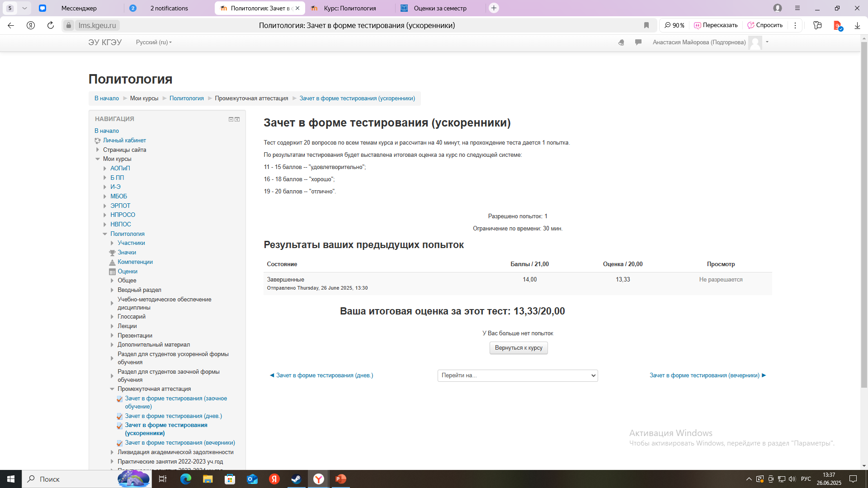Launch Microsoft Edge from taskbar
This screenshot has height=488, width=868.
[186, 479]
